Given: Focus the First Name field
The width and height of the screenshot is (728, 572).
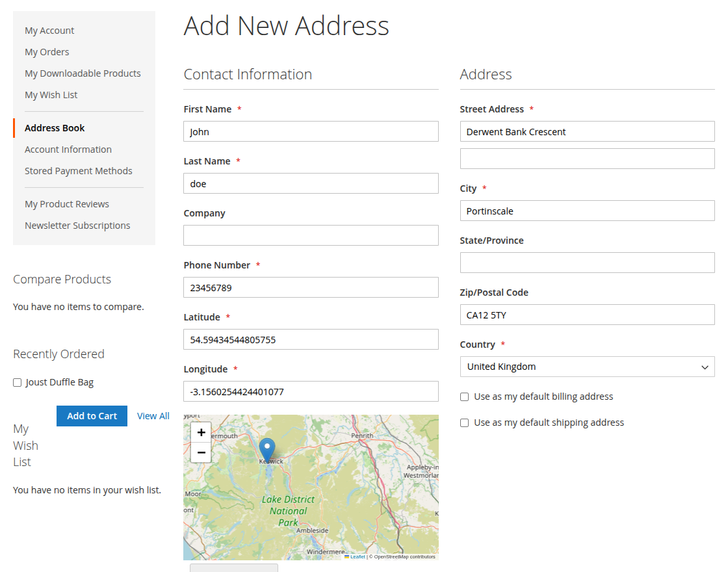Looking at the screenshot, I should pyautogui.click(x=311, y=131).
